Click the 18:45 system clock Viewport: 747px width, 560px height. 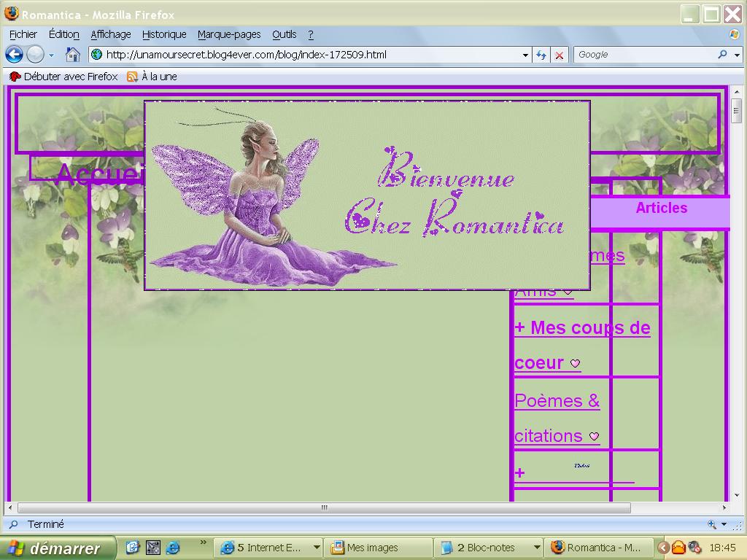point(722,548)
